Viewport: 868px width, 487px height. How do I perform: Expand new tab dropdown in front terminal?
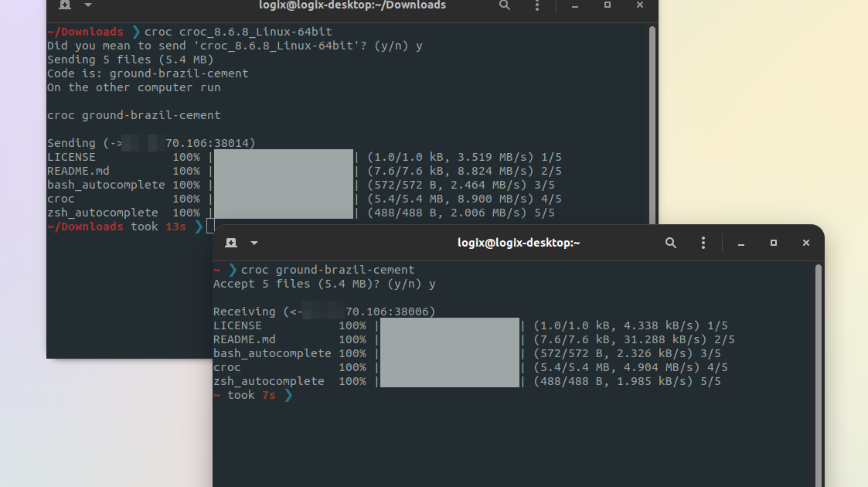point(254,243)
